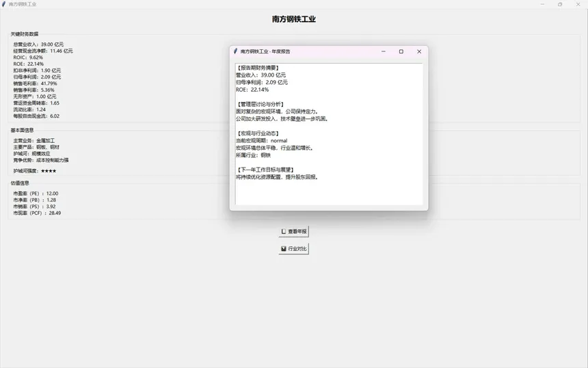The height and width of the screenshot is (368, 588).
Task: Click the 【管理层讨论与分析】 heading in the report
Action: [260, 104]
